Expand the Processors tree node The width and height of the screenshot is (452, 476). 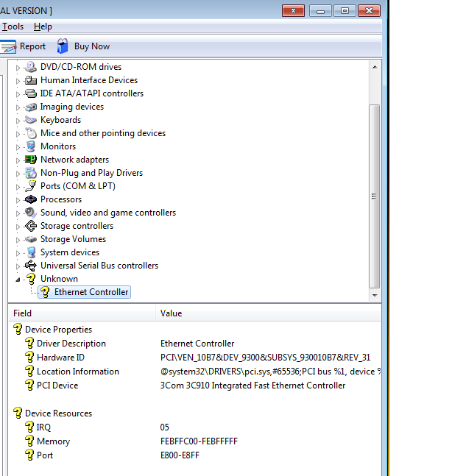point(18,200)
